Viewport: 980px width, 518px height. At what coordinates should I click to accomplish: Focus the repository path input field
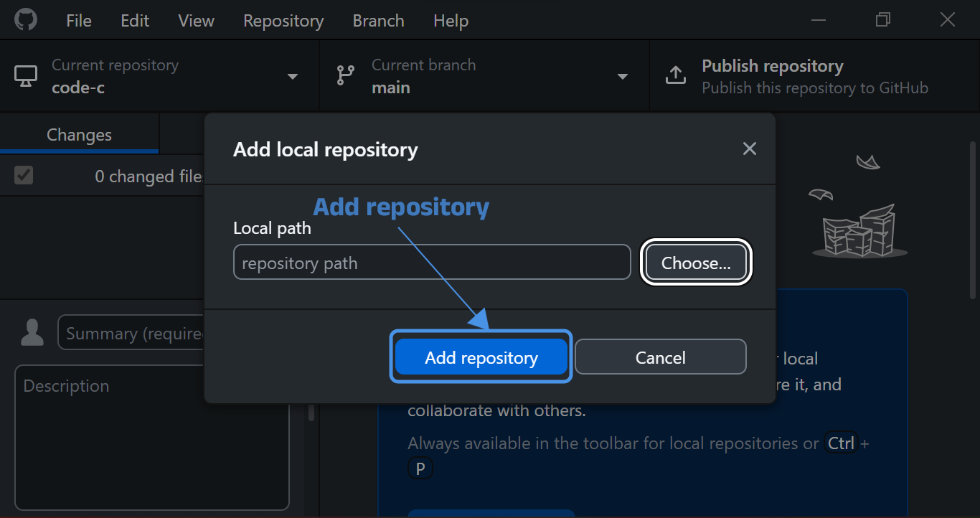[x=431, y=263]
